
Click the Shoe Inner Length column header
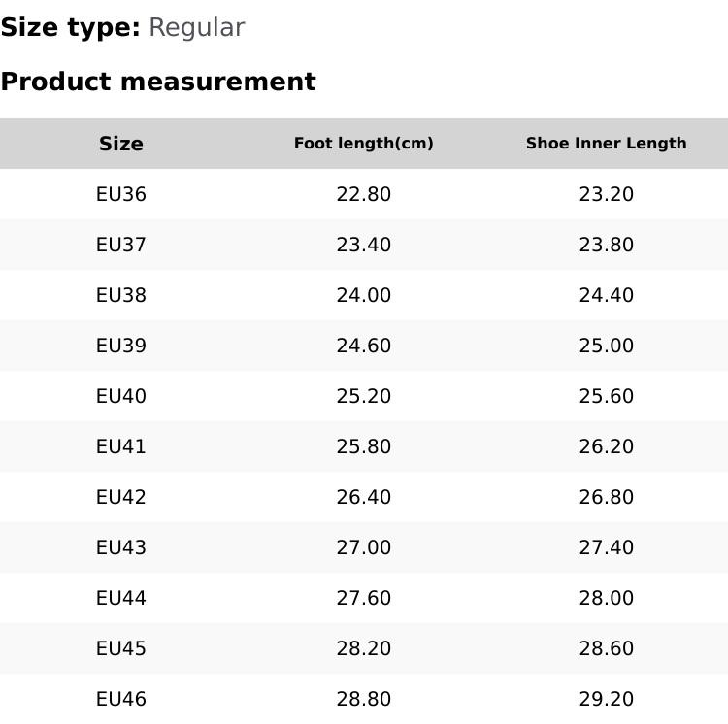pos(606,144)
